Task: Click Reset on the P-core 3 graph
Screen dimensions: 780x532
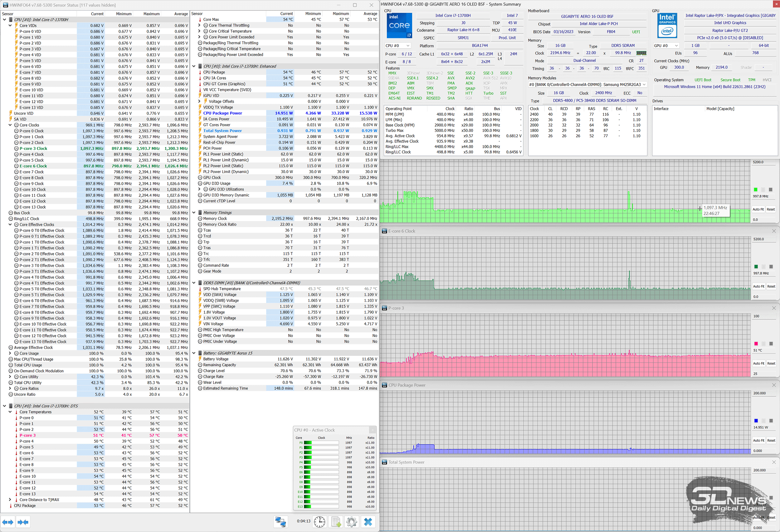Action: 771,363
